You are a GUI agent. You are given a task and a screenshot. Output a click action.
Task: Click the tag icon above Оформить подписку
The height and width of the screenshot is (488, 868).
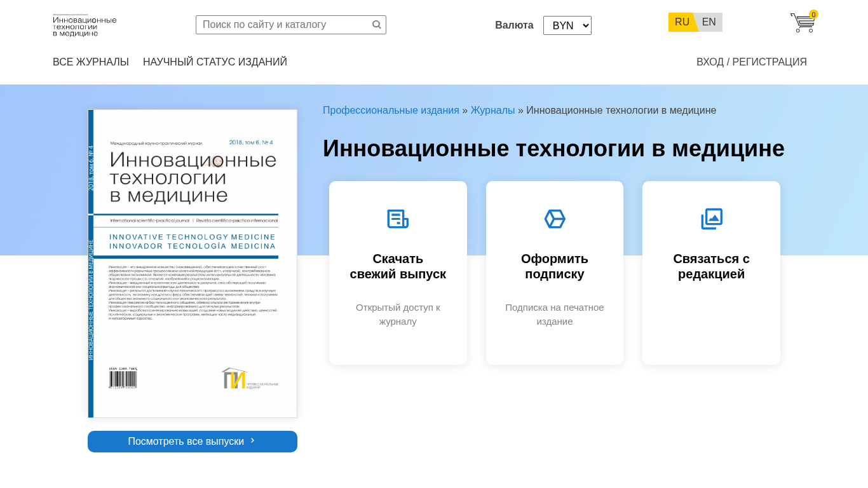click(x=555, y=219)
